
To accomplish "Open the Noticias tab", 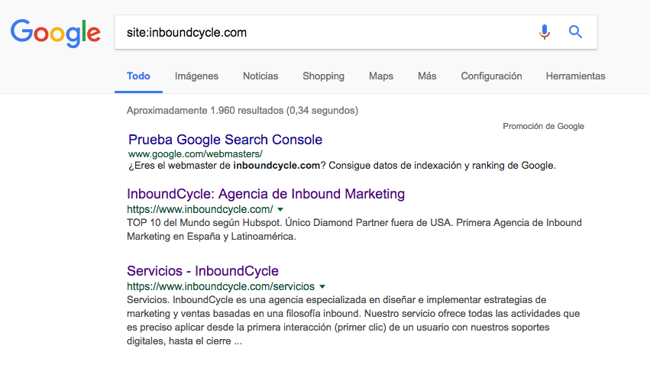I will click(x=260, y=76).
